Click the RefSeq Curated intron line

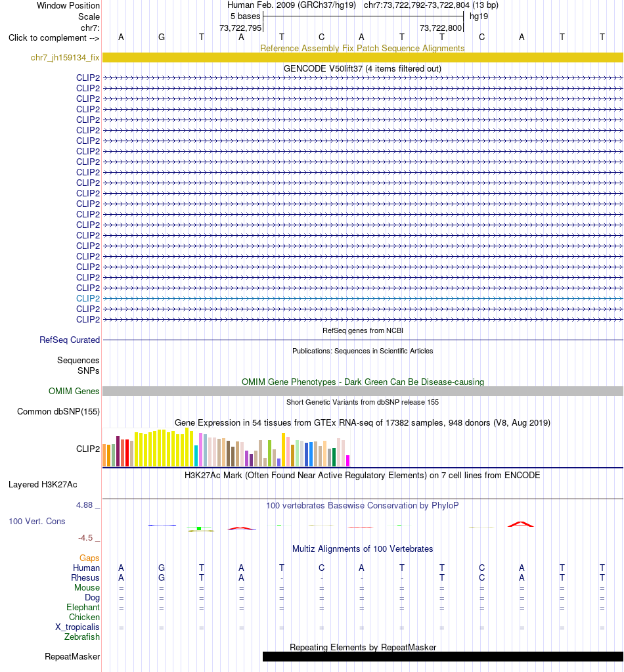coord(363,340)
